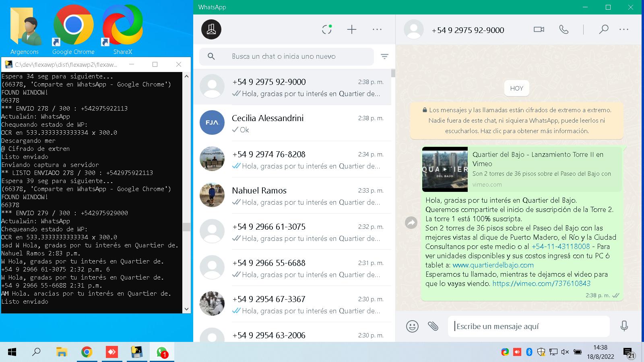Open the Argencons desktop folder icon

(x=25, y=29)
